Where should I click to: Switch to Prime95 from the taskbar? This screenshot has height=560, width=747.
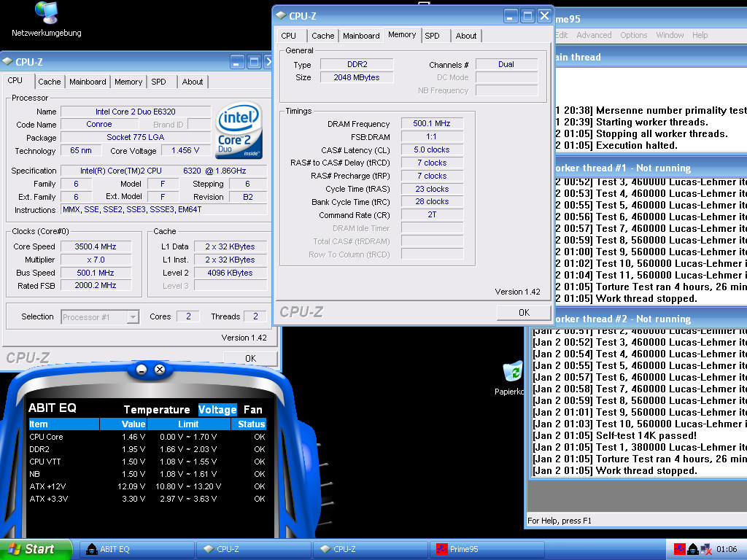click(487, 549)
